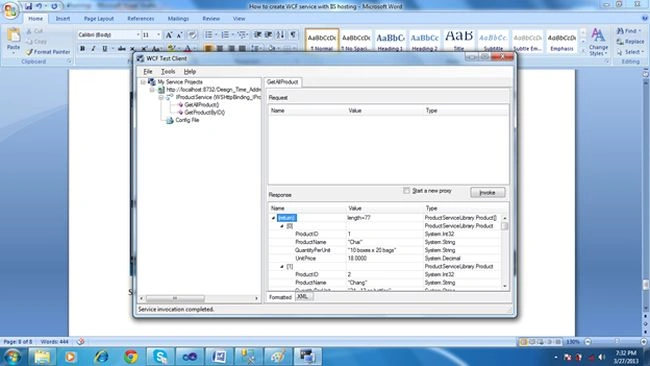
Task: Open the Paint taskbar icon
Action: pos(278,356)
